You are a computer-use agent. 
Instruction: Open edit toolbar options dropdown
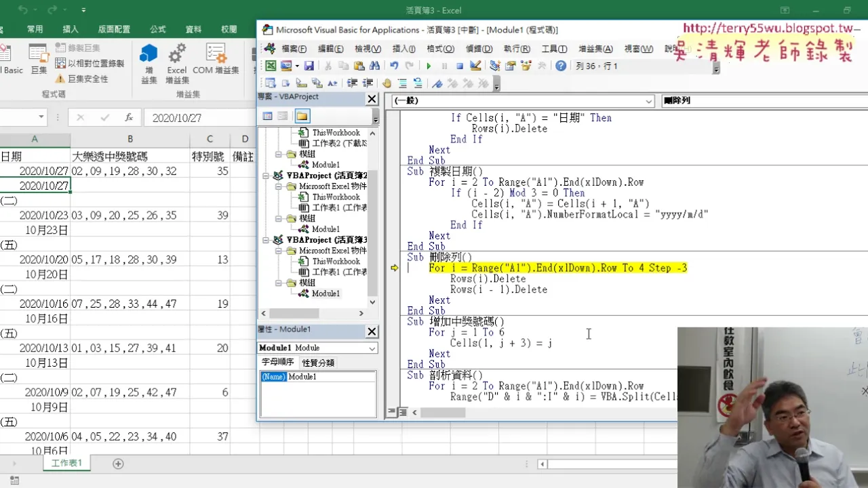coord(496,85)
